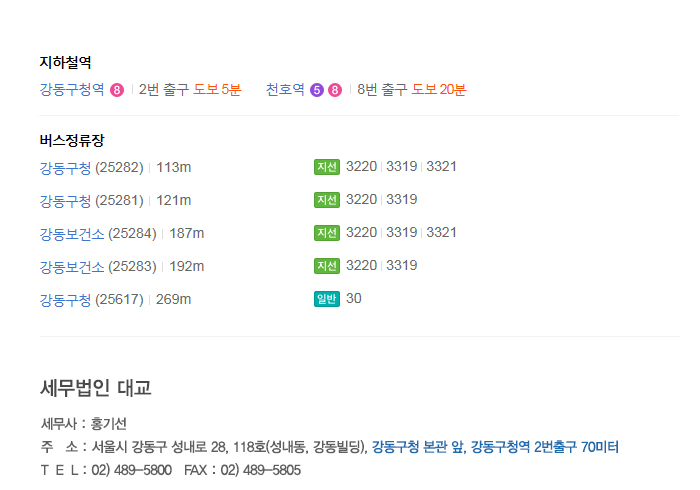Image resolution: width=700 pixels, height=490 pixels.
Task: Click 세무법인 대교 heading
Action: pos(96,388)
